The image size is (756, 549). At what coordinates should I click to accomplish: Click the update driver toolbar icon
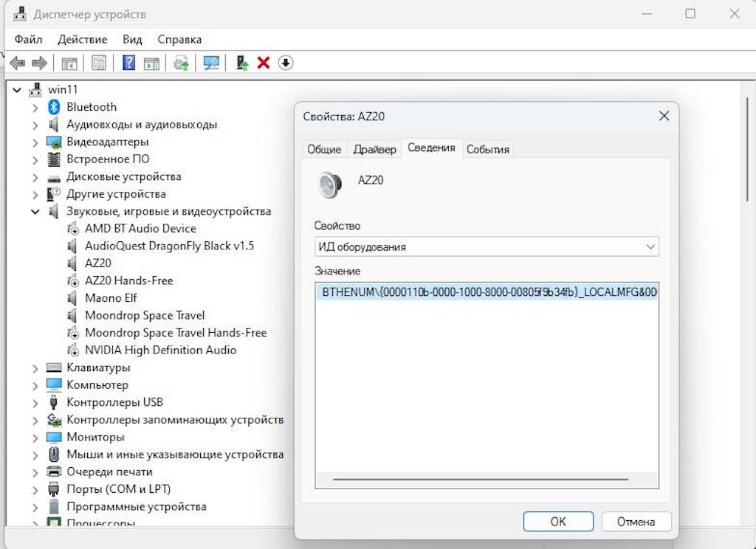point(181,63)
